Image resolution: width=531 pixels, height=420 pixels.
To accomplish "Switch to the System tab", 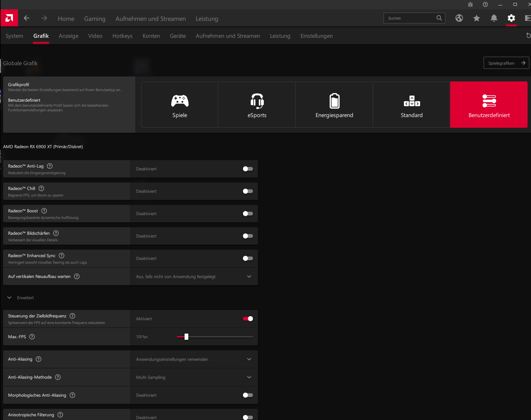I will tap(14, 36).
